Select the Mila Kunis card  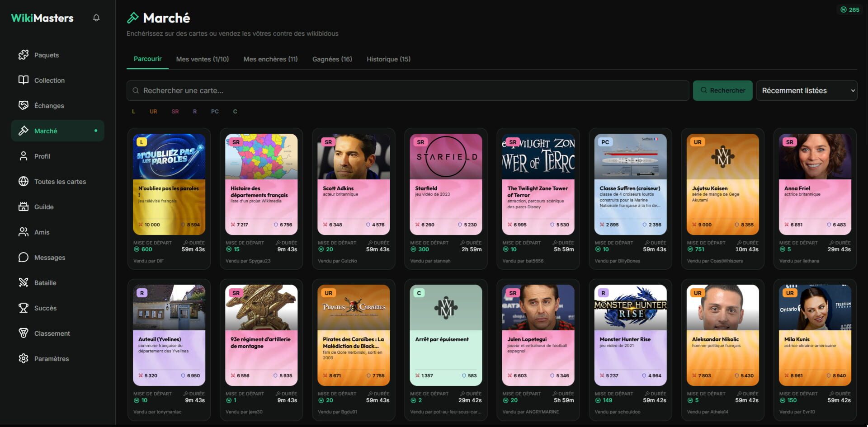click(815, 335)
